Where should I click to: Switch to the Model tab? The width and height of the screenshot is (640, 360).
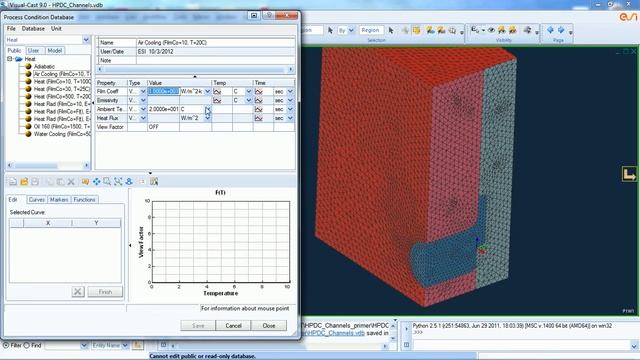pos(55,51)
